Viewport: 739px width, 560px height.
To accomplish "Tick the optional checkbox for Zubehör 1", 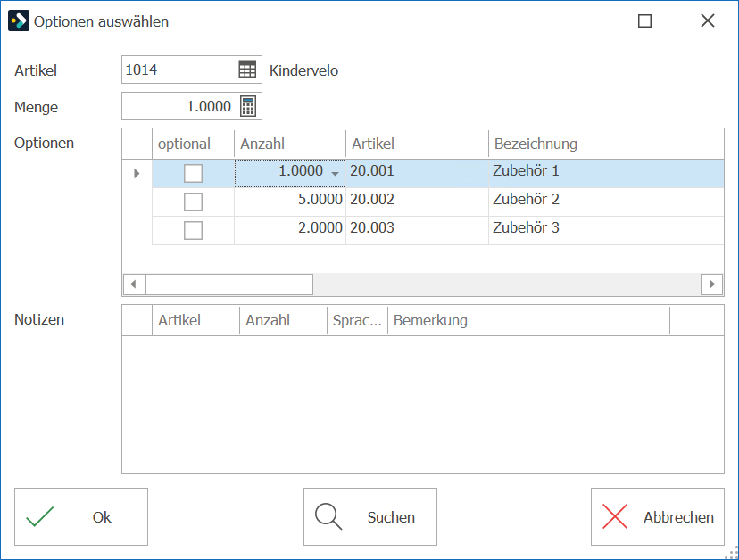I will [x=194, y=173].
